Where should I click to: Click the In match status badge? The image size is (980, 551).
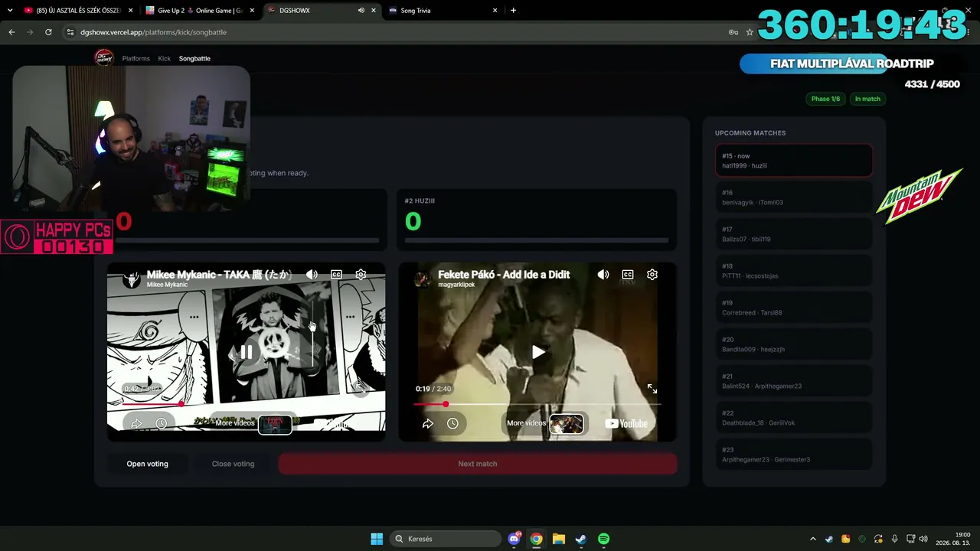pyautogui.click(x=867, y=99)
